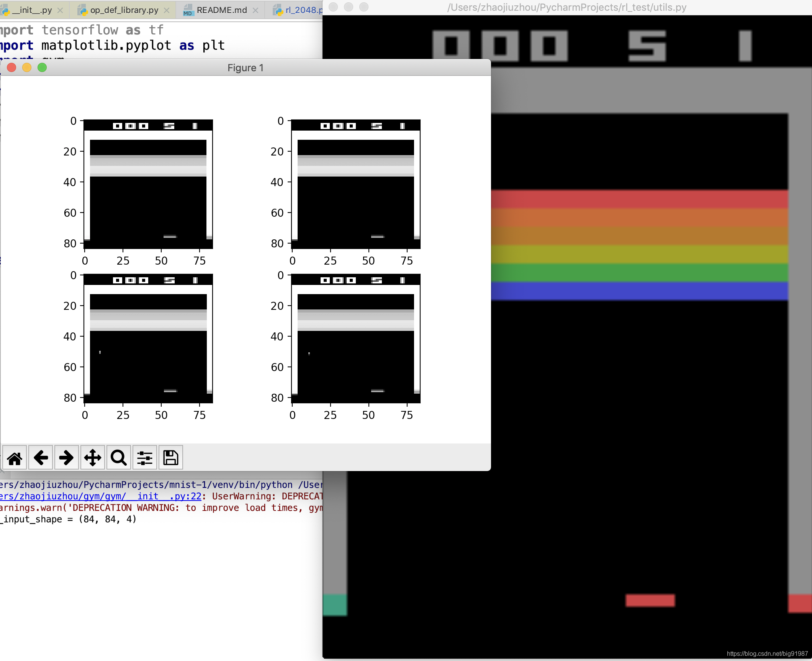This screenshot has width=812, height=661.
Task: Click the utils.py game window title
Action: coord(567,7)
